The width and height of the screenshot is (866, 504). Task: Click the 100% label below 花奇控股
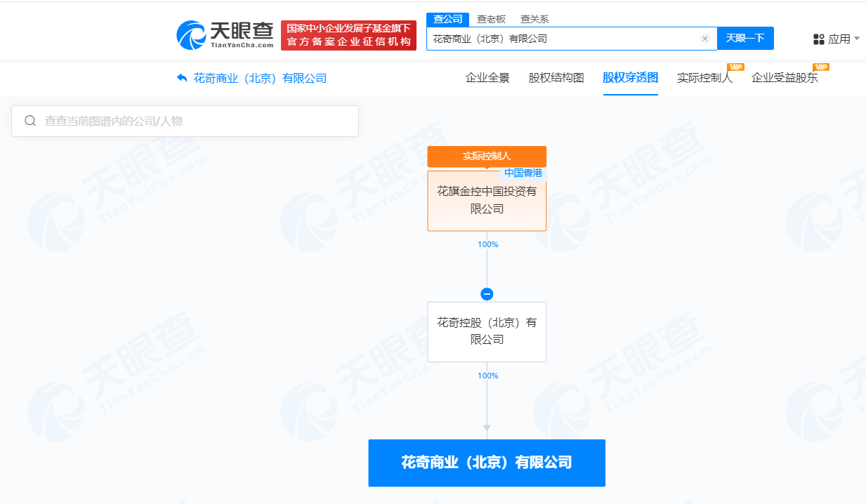pos(487,376)
